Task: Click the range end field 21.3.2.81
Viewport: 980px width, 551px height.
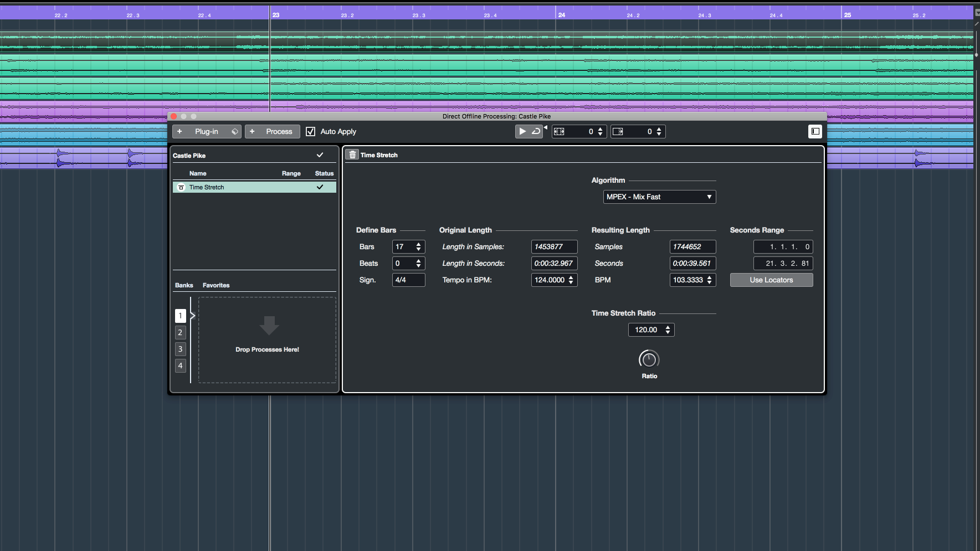Action: coord(783,263)
